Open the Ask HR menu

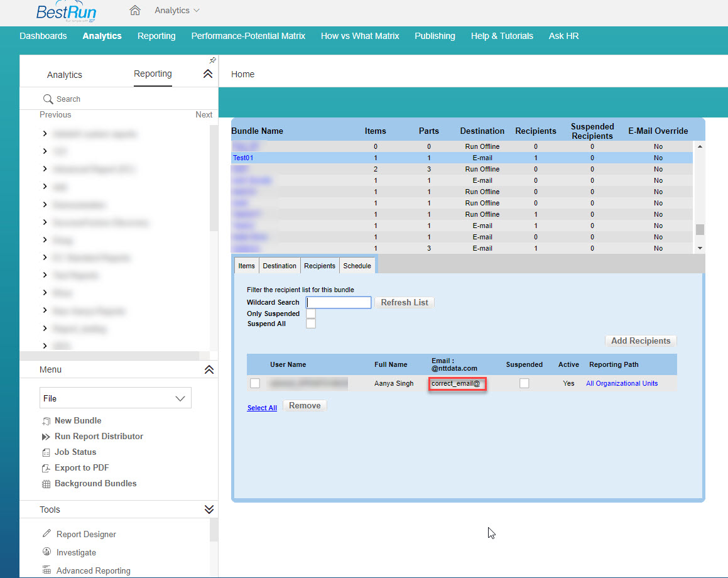563,36
